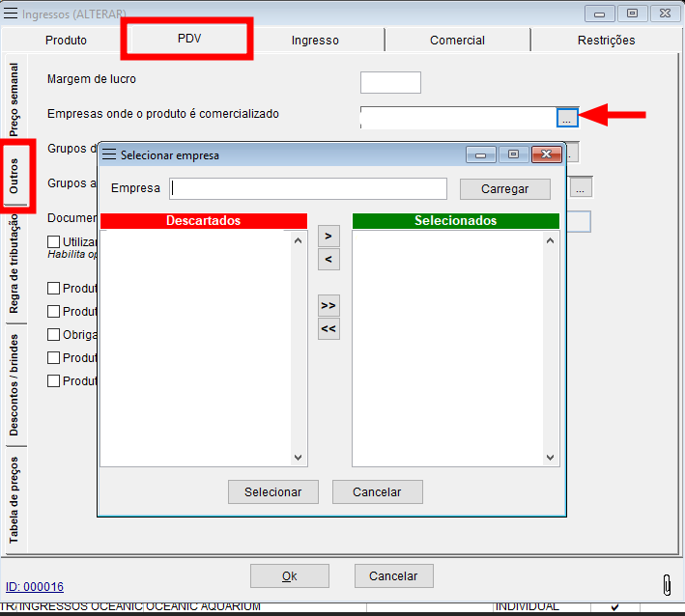Viewport: 685px width, 616px height.
Task: Maximize the Selecionar empresa dialog
Action: pyautogui.click(x=513, y=154)
